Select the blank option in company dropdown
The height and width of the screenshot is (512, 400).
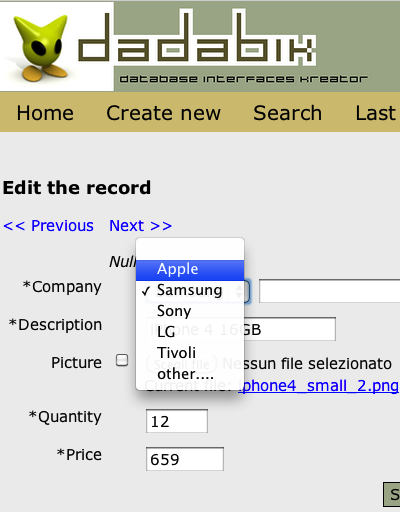point(190,249)
